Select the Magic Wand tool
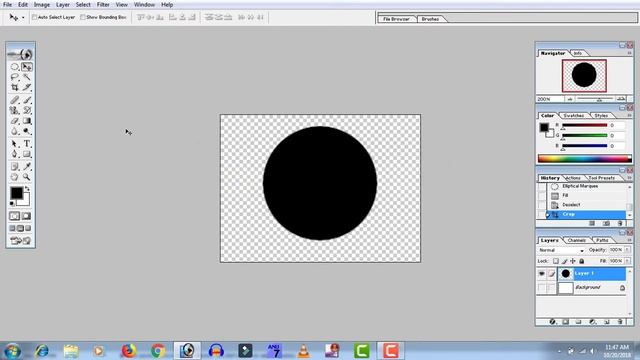This screenshot has width=640, height=360. pos(27,77)
